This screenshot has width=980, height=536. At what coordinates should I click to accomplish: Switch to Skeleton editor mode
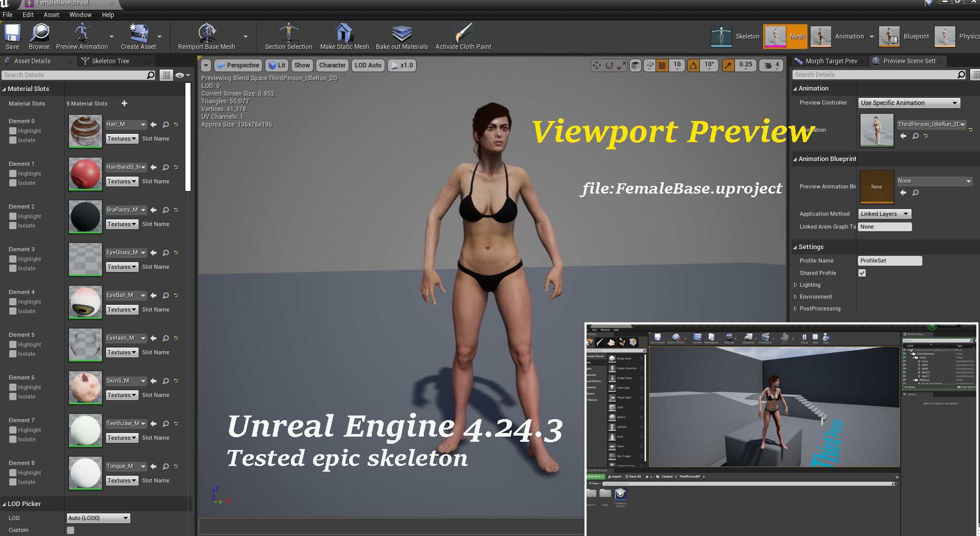[x=735, y=37]
